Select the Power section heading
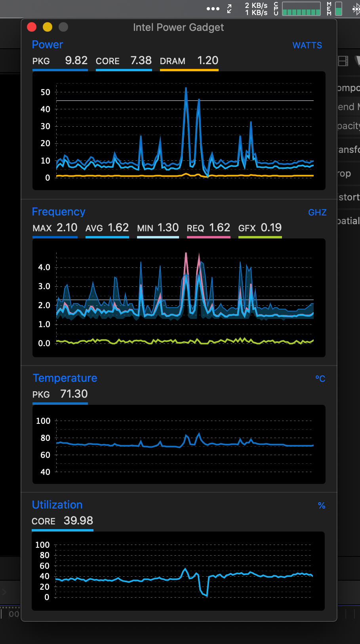The image size is (360, 644). coord(48,44)
